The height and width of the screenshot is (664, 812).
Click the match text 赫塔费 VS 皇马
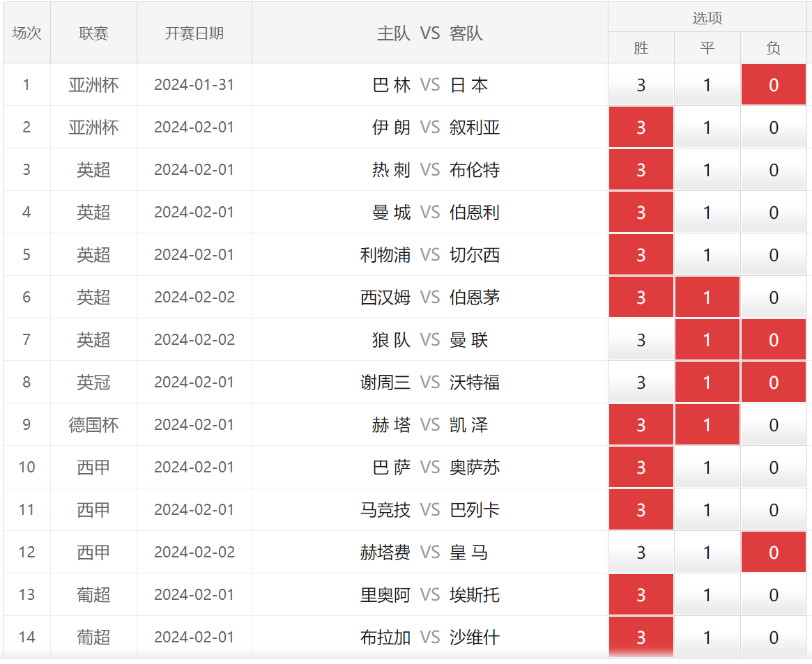pos(424,552)
